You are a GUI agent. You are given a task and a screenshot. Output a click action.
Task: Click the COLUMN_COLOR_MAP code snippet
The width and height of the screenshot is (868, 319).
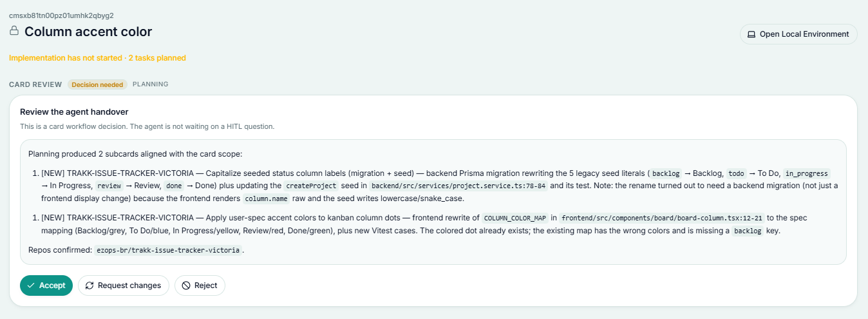515,218
